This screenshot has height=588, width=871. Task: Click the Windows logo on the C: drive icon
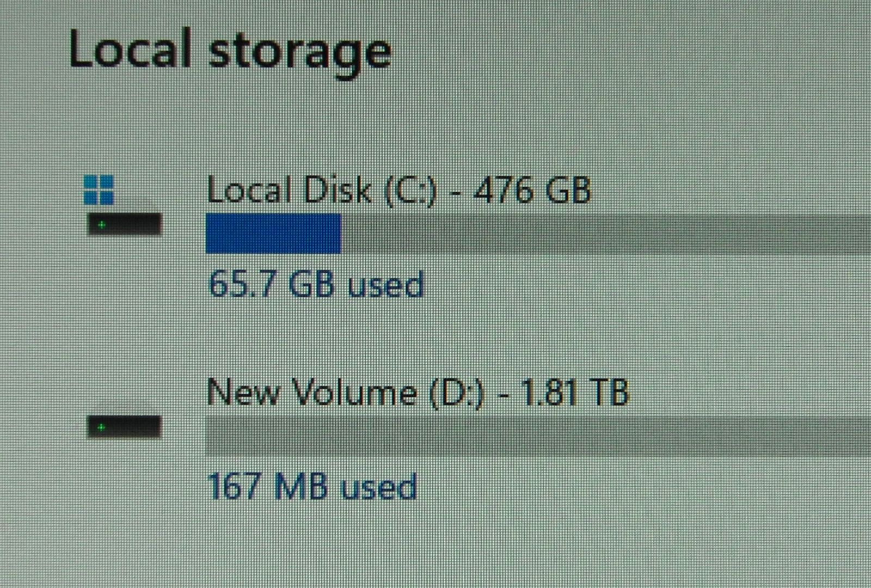[x=99, y=189]
